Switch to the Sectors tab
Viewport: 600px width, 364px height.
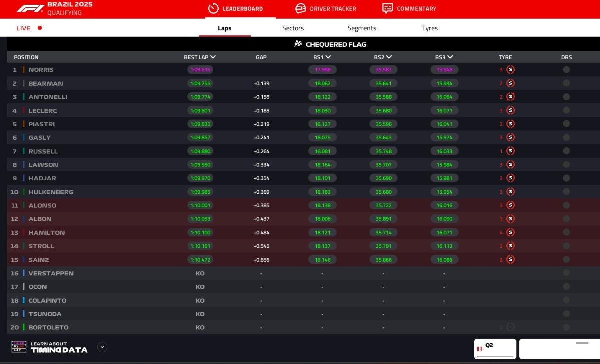293,28
